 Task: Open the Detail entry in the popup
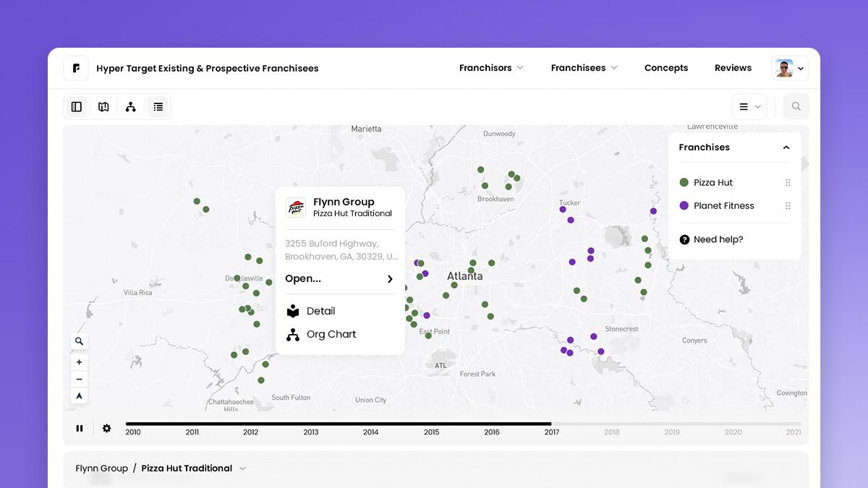(321, 311)
